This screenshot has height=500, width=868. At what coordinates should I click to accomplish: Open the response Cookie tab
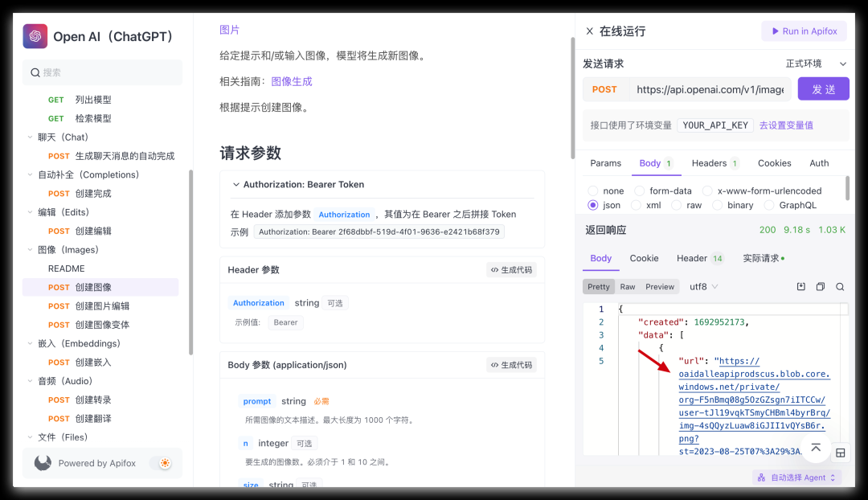(644, 259)
